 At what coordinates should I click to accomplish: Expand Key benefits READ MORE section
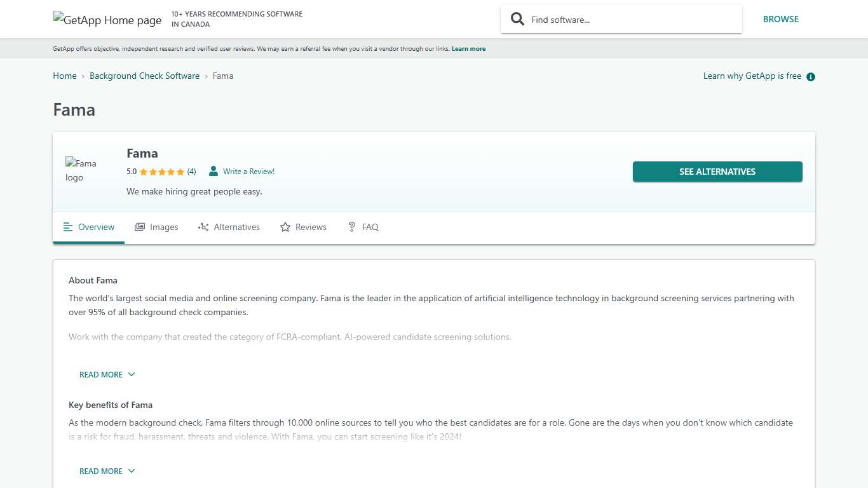101,471
